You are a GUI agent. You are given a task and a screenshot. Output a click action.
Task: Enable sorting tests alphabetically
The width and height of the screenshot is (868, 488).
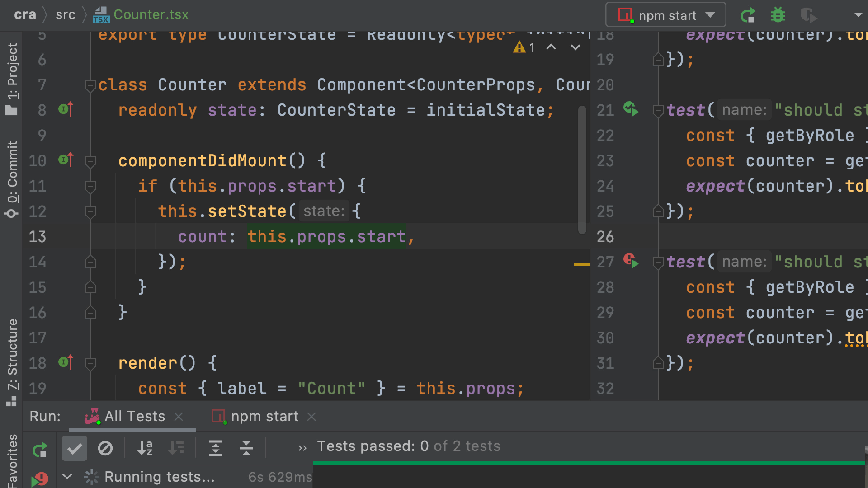pos(144,449)
